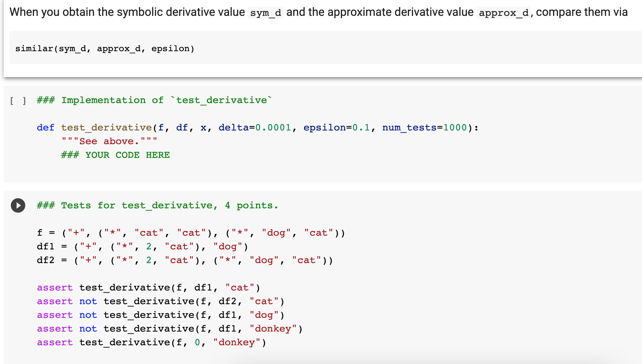The height and width of the screenshot is (364, 642).
Task: Click 'assert not test_derivative(f, df2, "cat")' line
Action: click(x=160, y=301)
